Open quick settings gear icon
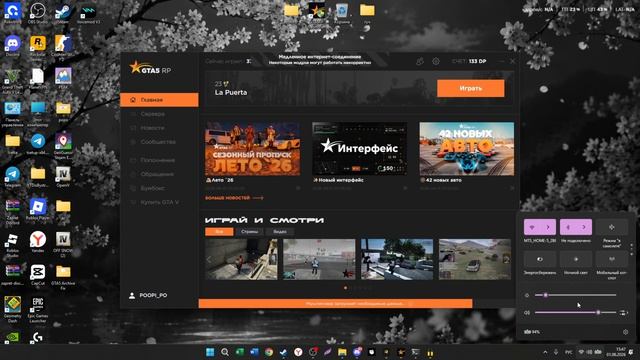640x360 pixels. (625, 332)
